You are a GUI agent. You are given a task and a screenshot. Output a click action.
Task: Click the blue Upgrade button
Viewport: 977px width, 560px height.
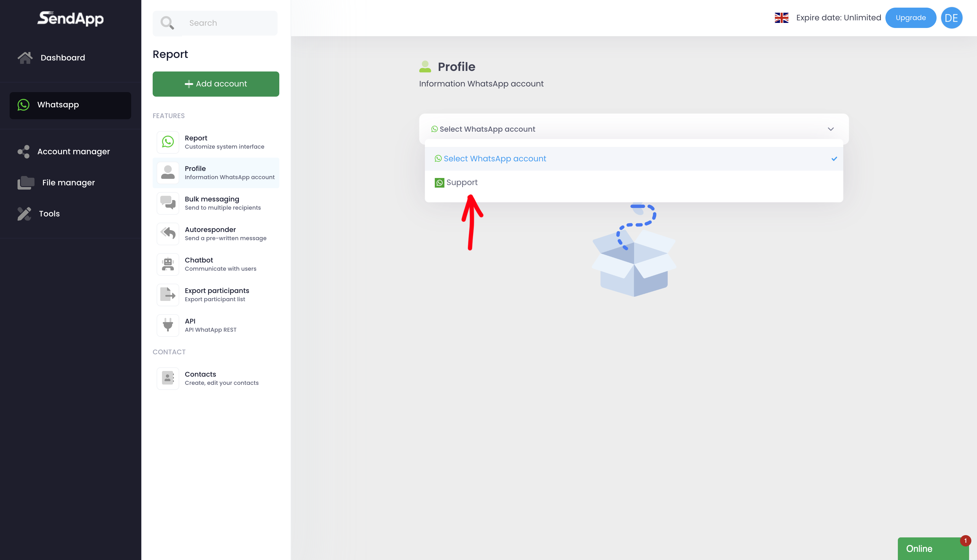(x=910, y=18)
